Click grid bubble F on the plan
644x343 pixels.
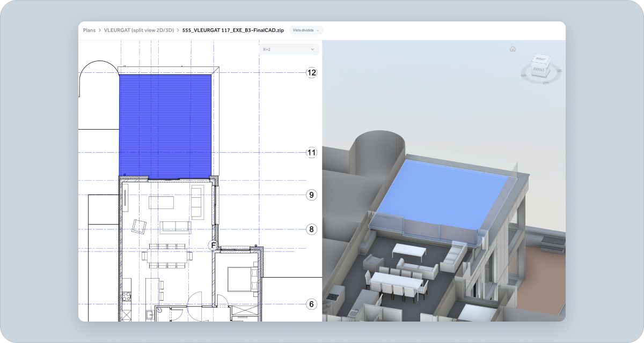click(x=214, y=244)
